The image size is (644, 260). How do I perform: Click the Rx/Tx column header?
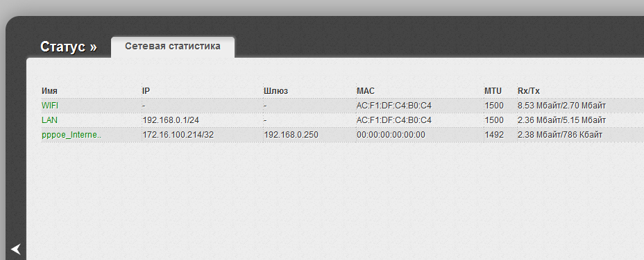click(x=529, y=91)
